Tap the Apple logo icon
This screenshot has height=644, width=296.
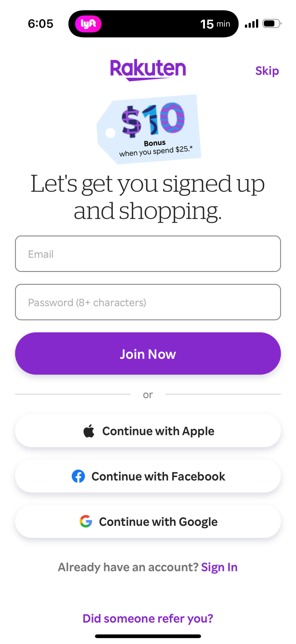tap(89, 431)
